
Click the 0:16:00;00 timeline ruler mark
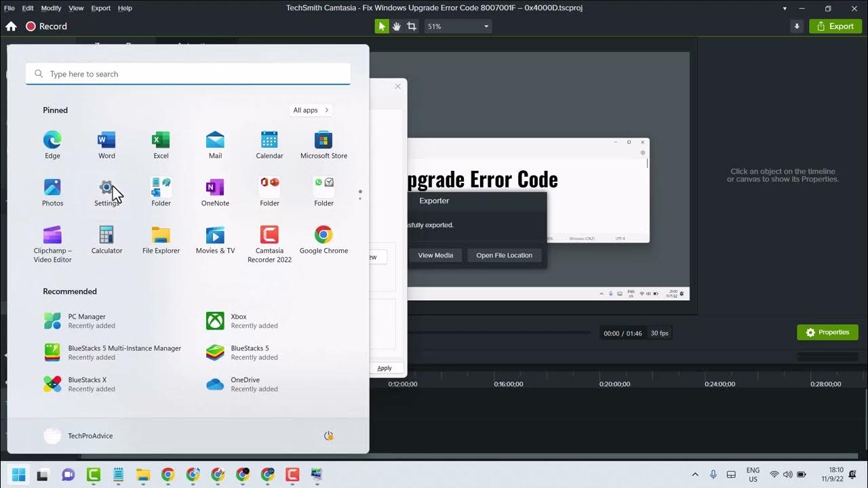click(509, 384)
